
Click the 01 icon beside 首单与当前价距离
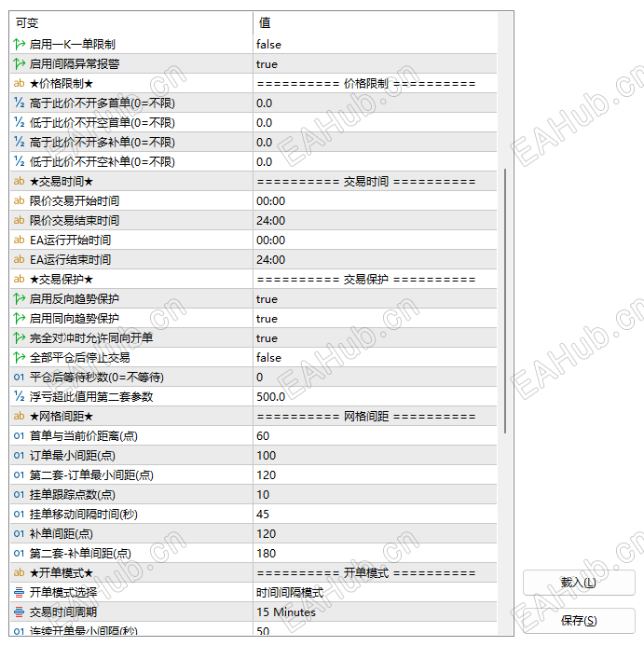(19, 436)
